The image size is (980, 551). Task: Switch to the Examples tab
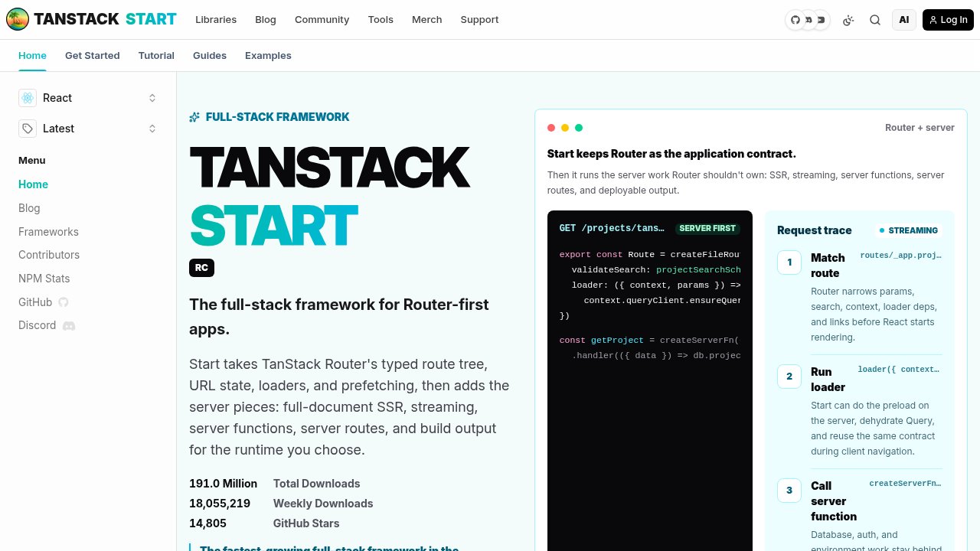click(268, 56)
